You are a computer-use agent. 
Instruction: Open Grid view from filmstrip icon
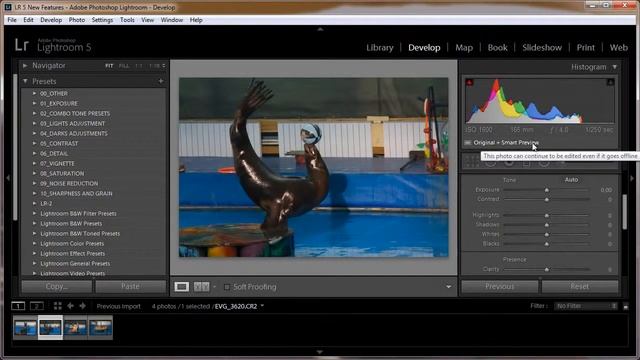click(58, 306)
